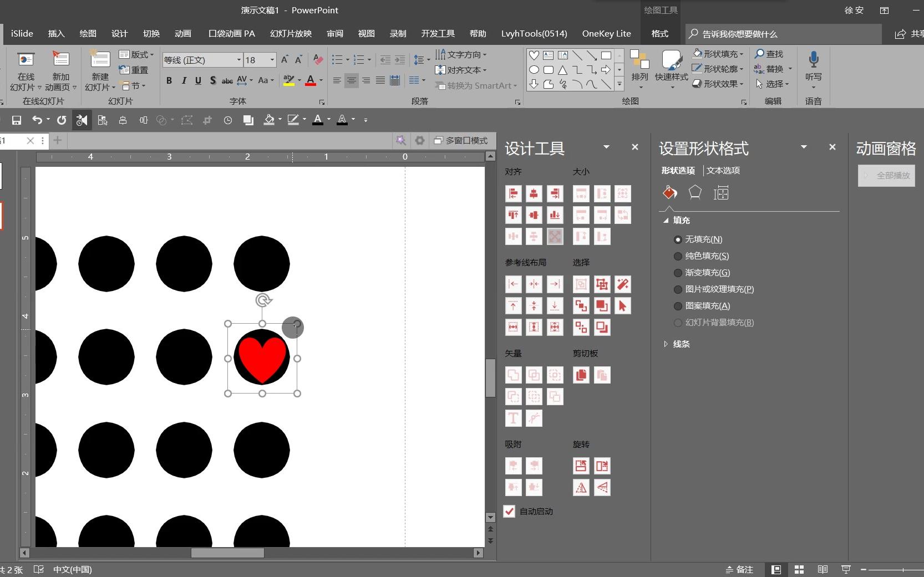Viewport: 924px width, 577px height.
Task: Click the flip horizontal icon under rotate
Action: [x=581, y=487]
